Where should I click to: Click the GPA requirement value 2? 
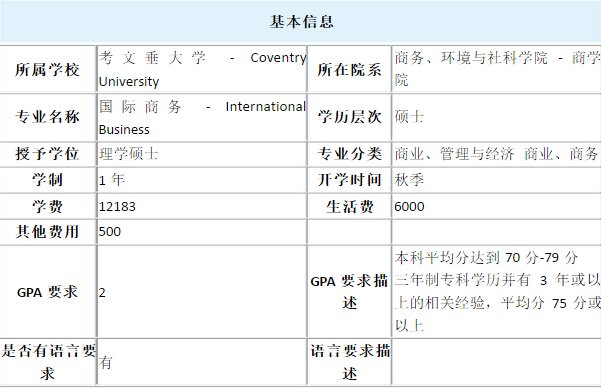point(102,293)
